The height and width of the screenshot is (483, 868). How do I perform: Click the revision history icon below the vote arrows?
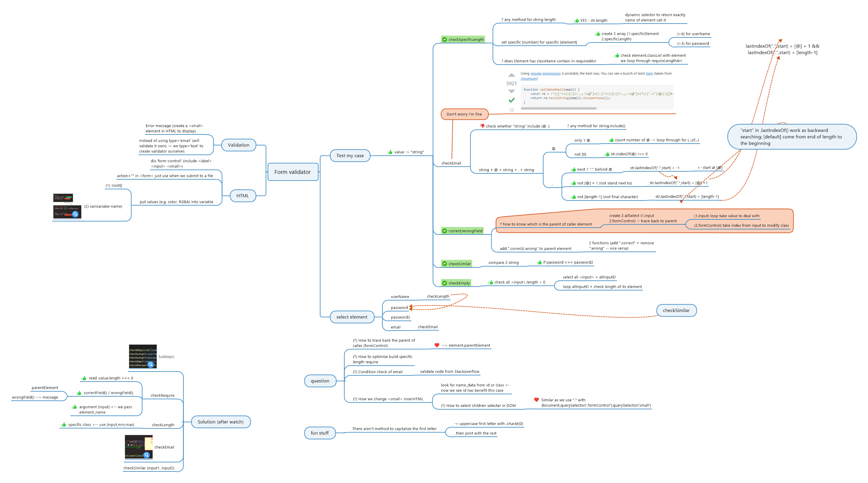point(511,110)
